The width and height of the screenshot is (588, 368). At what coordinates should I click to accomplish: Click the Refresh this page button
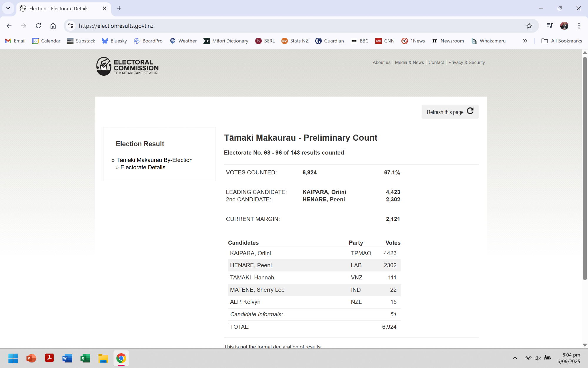pos(450,112)
